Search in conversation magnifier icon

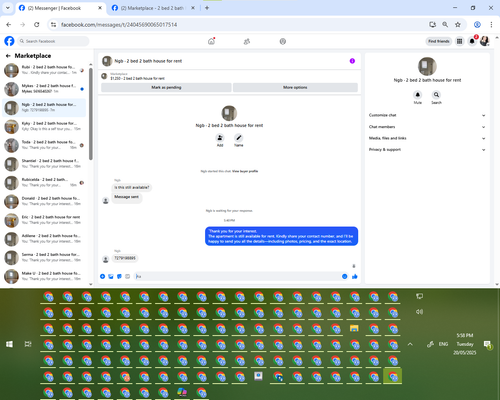[436, 95]
